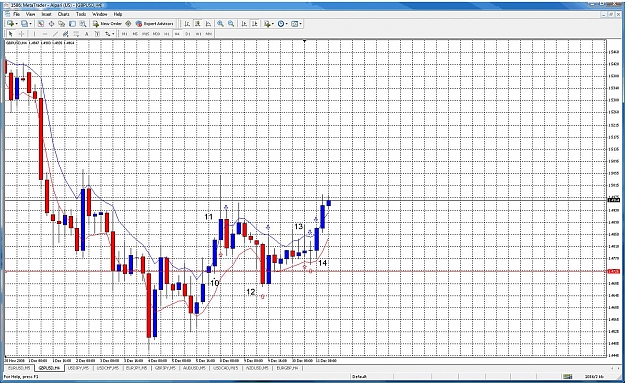Toggle Auto Scroll on the chart
This screenshot has width=625, height=383.
tap(244, 24)
